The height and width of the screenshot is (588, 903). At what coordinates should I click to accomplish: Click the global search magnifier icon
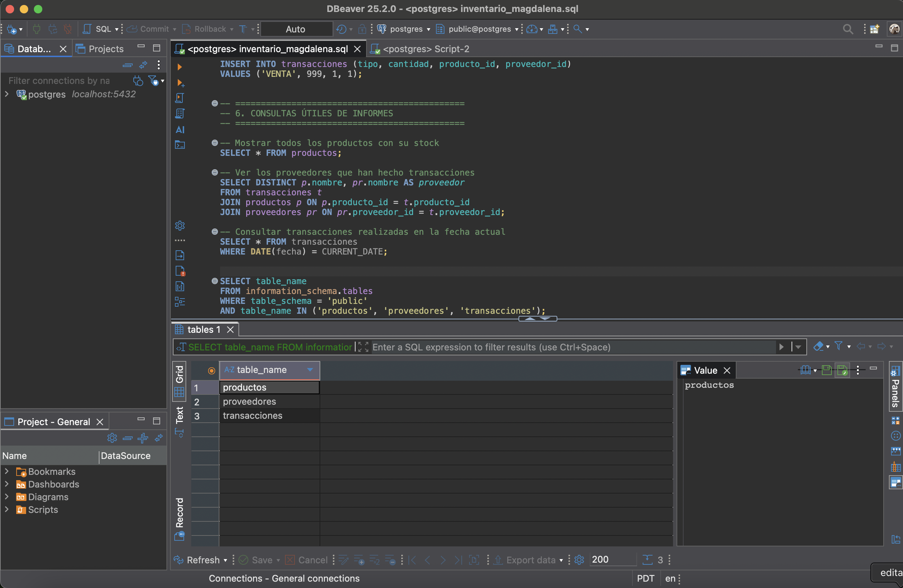point(848,29)
